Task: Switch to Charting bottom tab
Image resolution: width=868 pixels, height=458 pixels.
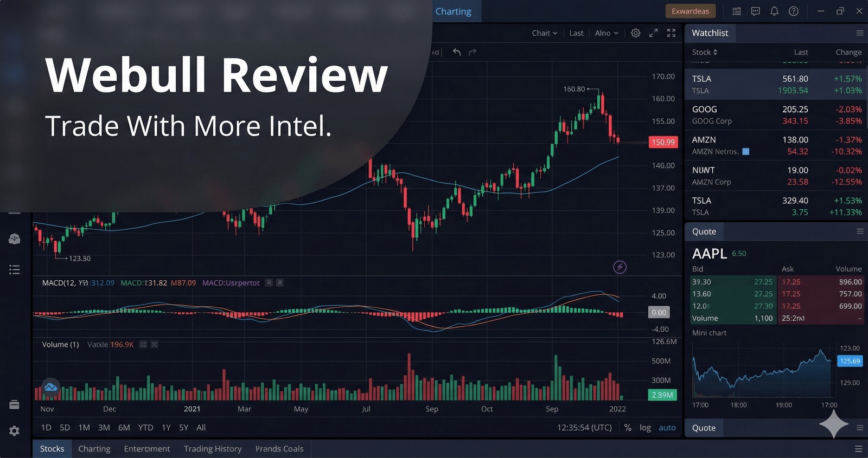Action: coord(94,449)
